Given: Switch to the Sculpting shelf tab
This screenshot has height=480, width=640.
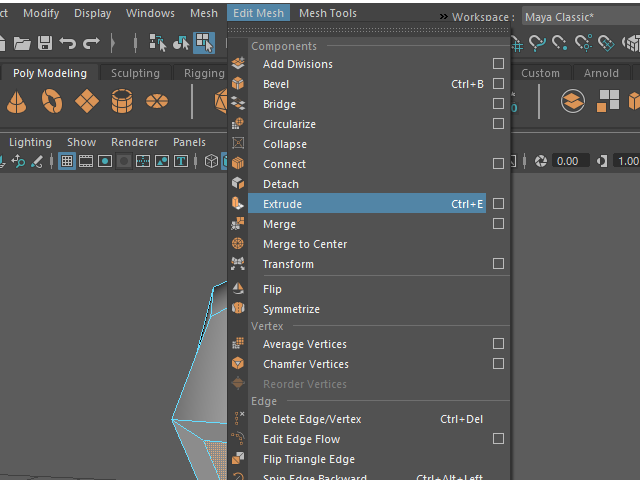Looking at the screenshot, I should coord(135,73).
